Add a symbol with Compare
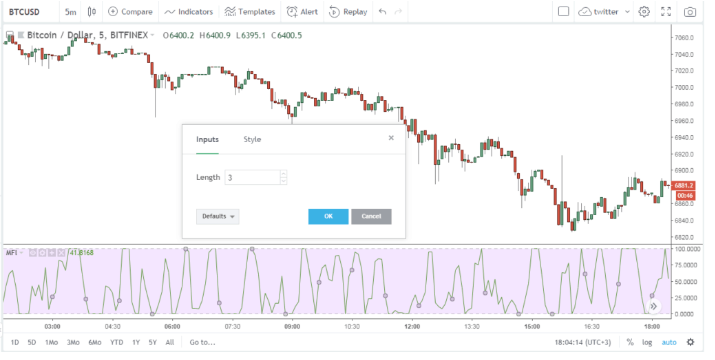The image size is (715, 360). pos(130,12)
